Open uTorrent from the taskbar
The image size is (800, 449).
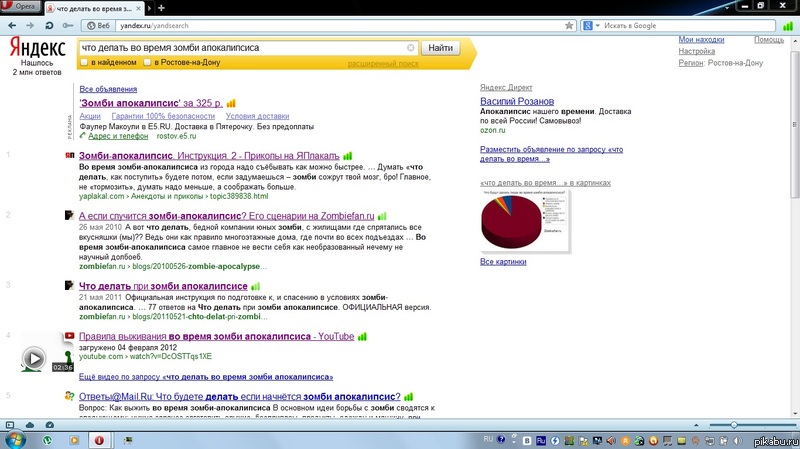tap(47, 440)
